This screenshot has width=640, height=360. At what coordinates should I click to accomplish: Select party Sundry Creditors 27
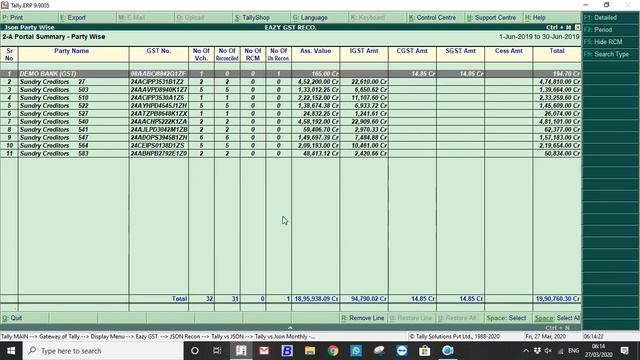(53, 82)
